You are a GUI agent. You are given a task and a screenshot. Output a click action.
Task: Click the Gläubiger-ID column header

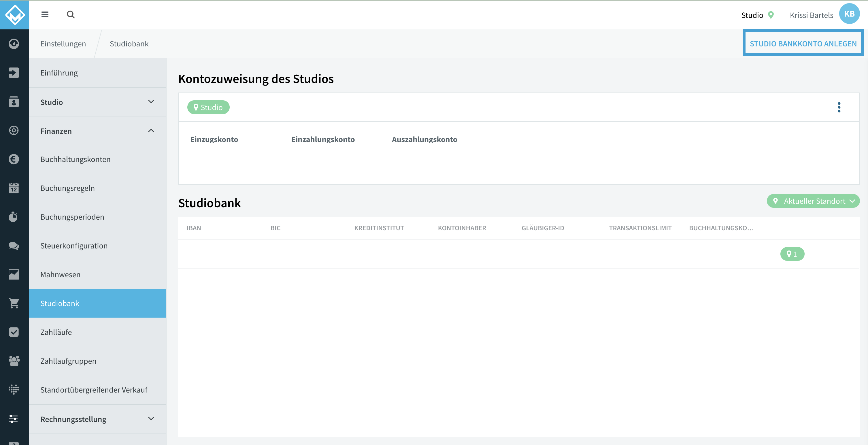(x=543, y=228)
